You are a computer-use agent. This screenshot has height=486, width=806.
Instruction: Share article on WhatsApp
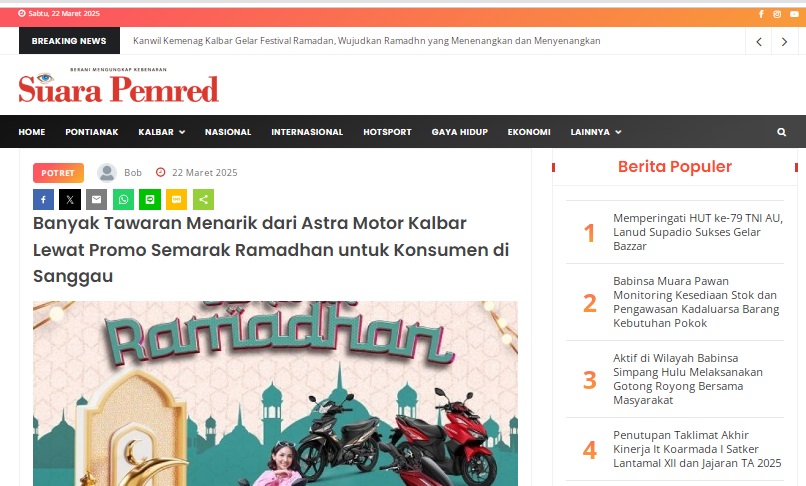(x=123, y=200)
